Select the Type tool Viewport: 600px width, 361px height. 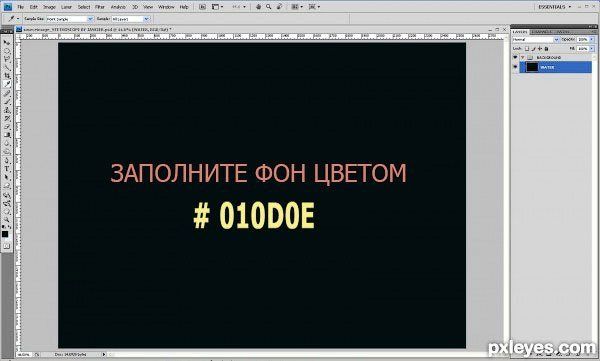click(7, 169)
